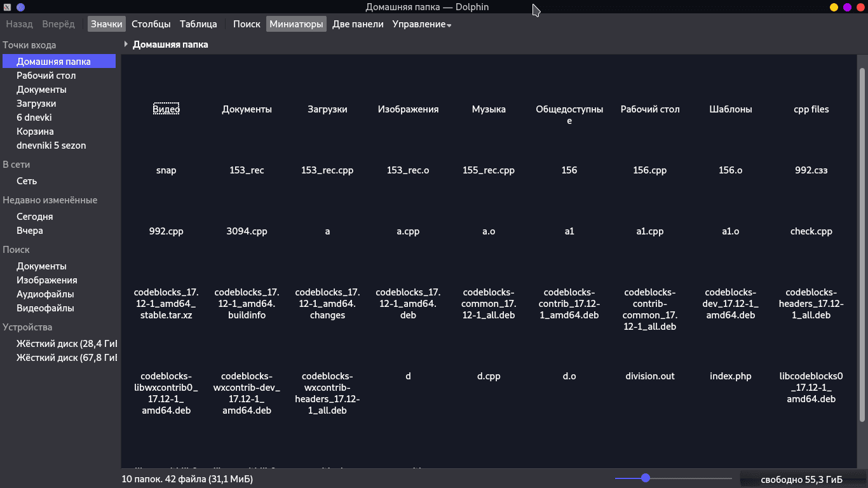Select the file a.cpp
Screen dimensions: 868x488
click(x=408, y=231)
